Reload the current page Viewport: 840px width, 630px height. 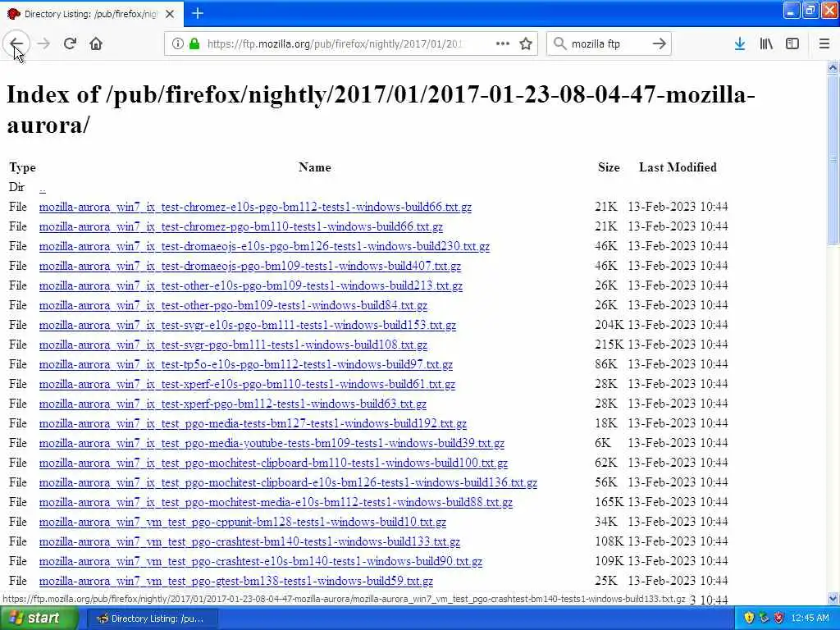(x=70, y=43)
